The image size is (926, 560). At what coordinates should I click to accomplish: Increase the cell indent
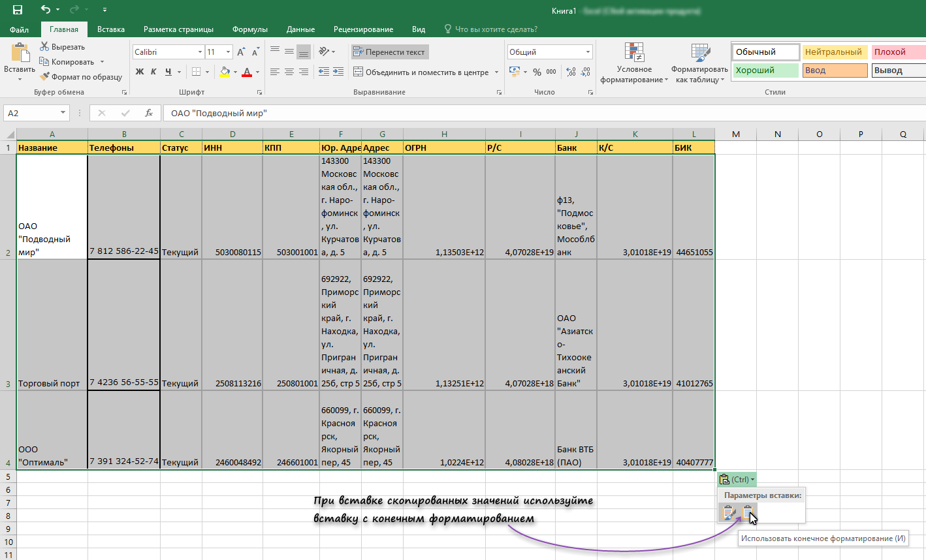coord(338,72)
